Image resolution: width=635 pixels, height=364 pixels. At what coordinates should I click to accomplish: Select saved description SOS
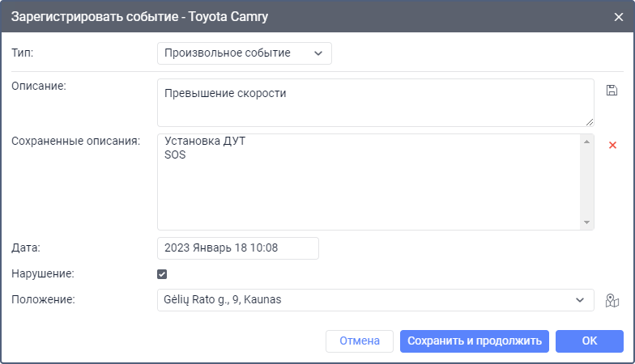(x=175, y=155)
